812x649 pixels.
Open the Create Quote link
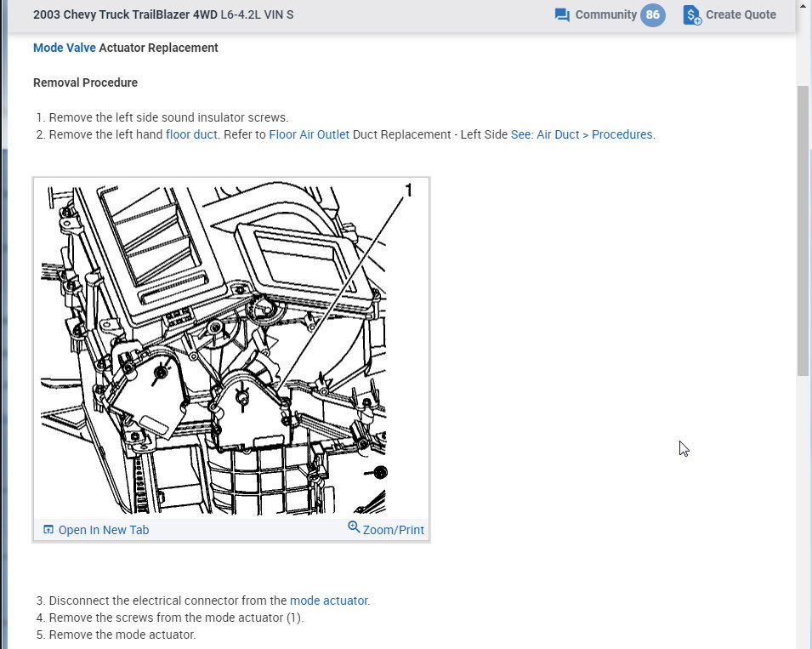(741, 14)
